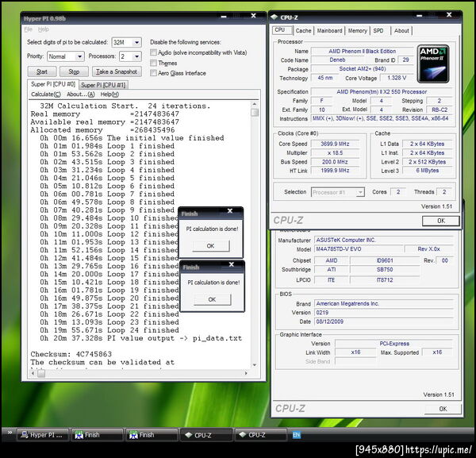Click OK in the front CPU-Z window
Viewport: 476px width, 458px height.
click(x=441, y=221)
